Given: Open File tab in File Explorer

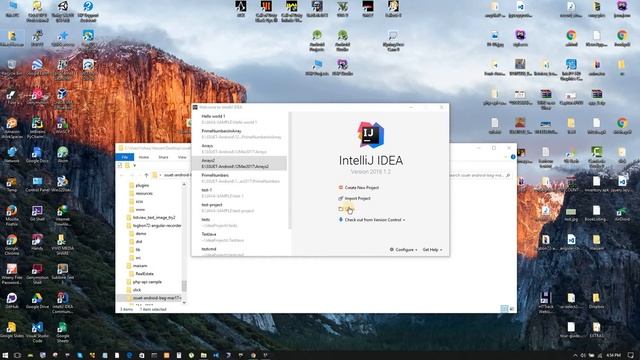Looking at the screenshot, I should point(125,157).
